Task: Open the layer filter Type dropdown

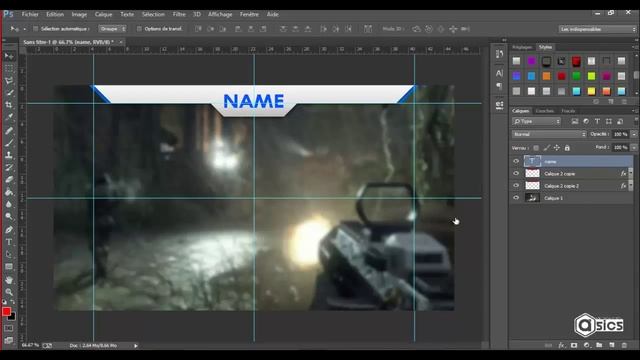Action: 536,121
